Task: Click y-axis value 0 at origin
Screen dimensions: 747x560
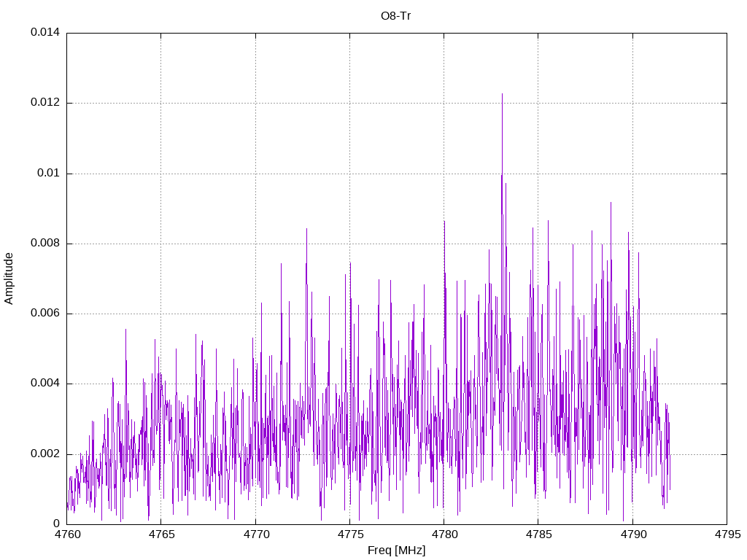Action: tap(57, 524)
